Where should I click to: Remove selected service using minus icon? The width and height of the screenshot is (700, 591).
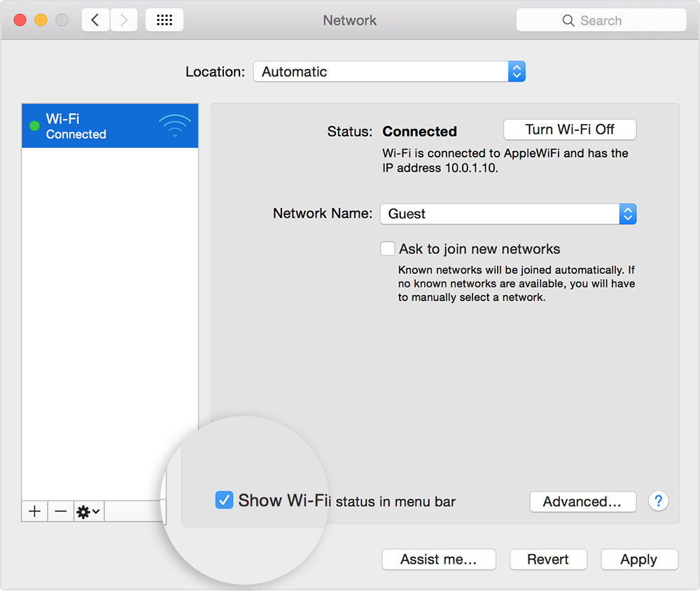click(60, 511)
